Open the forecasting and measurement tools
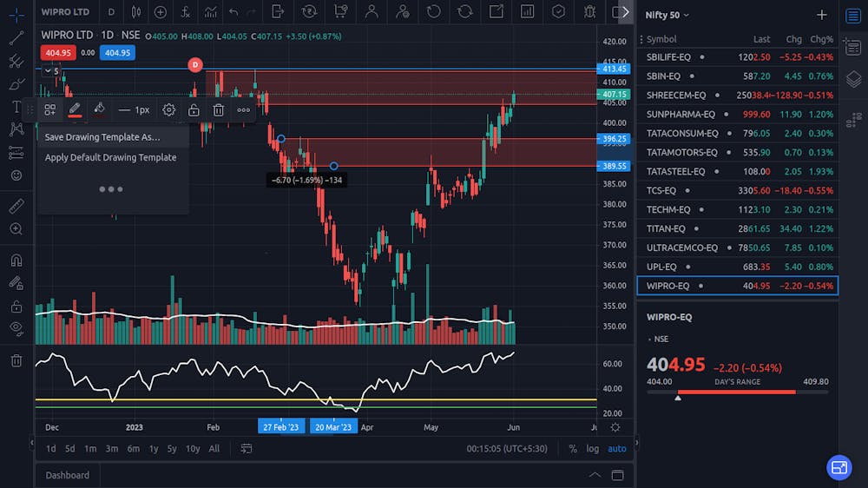The width and height of the screenshot is (868, 488). [x=16, y=152]
